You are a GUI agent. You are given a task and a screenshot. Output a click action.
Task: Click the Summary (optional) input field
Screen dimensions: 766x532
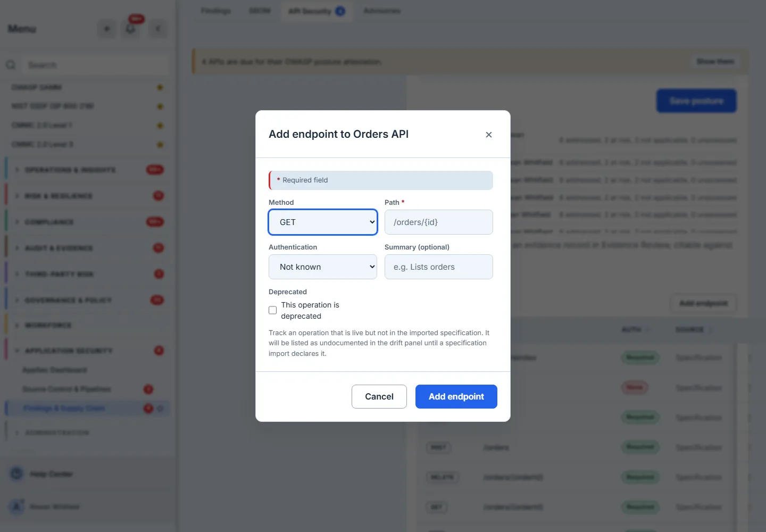(x=438, y=267)
